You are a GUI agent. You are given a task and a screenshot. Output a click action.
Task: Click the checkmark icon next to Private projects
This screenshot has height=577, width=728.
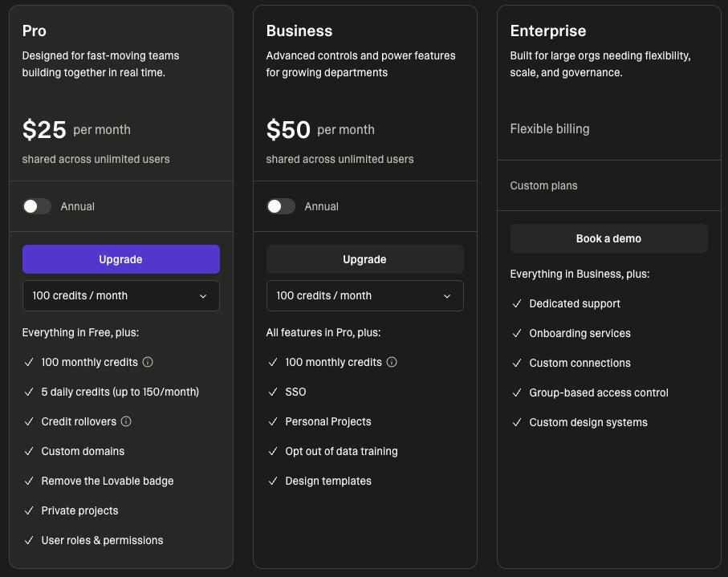(x=29, y=510)
